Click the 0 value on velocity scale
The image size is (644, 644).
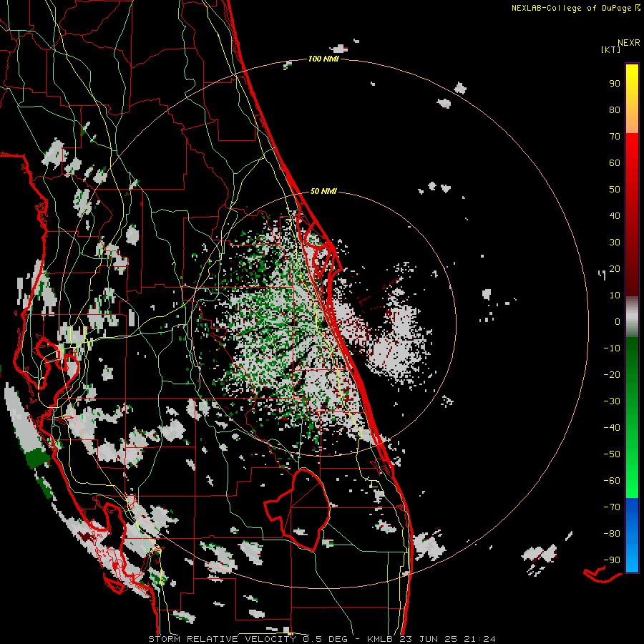click(618, 322)
